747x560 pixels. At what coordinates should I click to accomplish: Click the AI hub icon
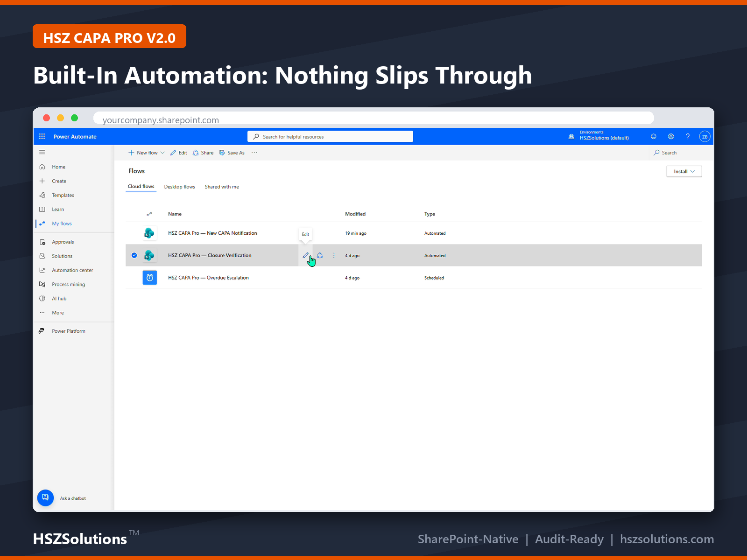[x=42, y=299]
